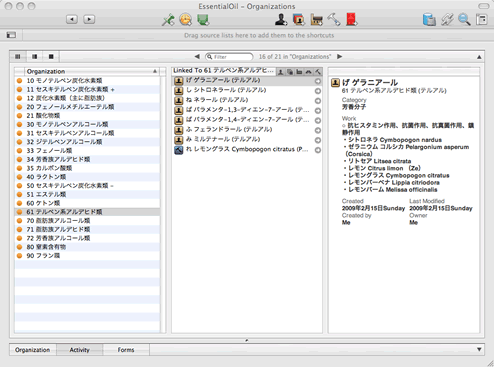Select organization row starting with 20
The height and width of the screenshot is (367, 494).
click(x=87, y=107)
